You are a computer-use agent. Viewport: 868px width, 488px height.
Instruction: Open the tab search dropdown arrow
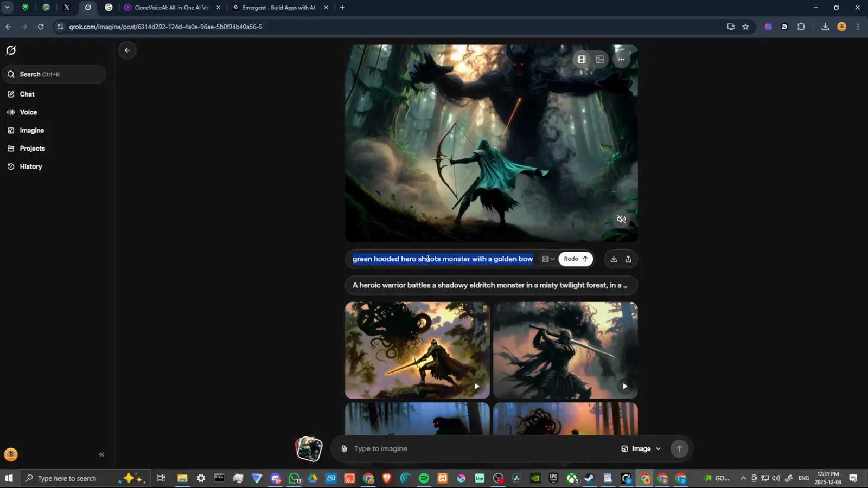[7, 8]
